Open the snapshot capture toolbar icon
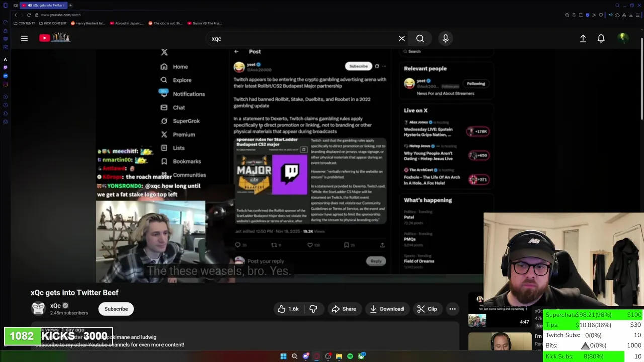The image size is (644, 362). pos(580,15)
